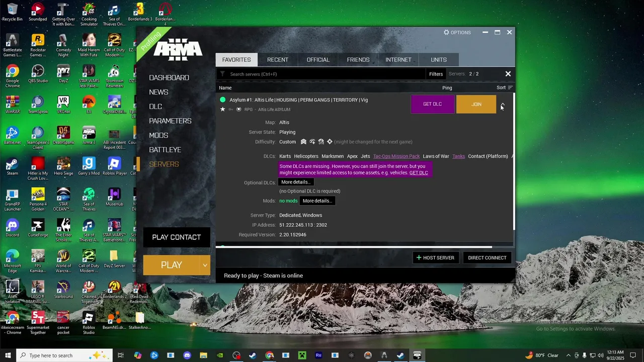Image resolution: width=644 pixels, height=362 pixels.
Task: Select the Soundpad desktop icon
Action: (x=38, y=13)
